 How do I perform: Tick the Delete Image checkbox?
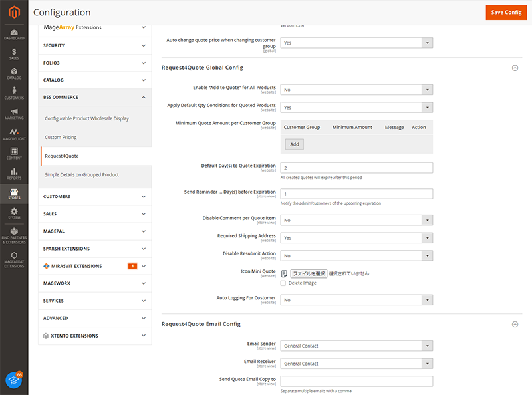coord(283,283)
